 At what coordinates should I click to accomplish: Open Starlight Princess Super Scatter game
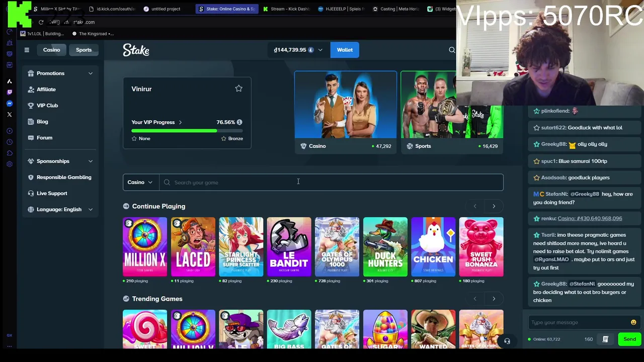click(241, 247)
